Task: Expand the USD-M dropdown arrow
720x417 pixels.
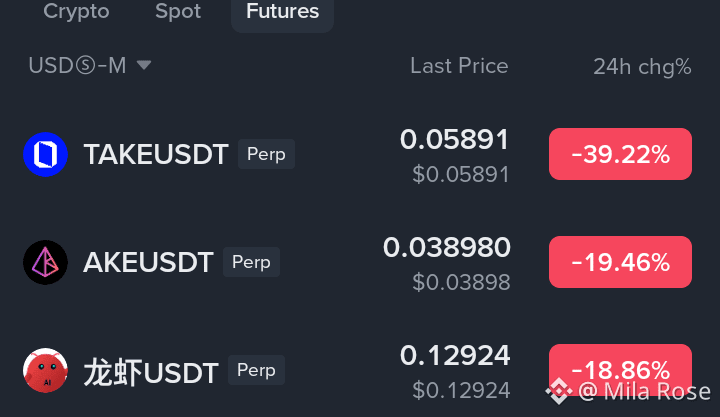Action: point(144,65)
